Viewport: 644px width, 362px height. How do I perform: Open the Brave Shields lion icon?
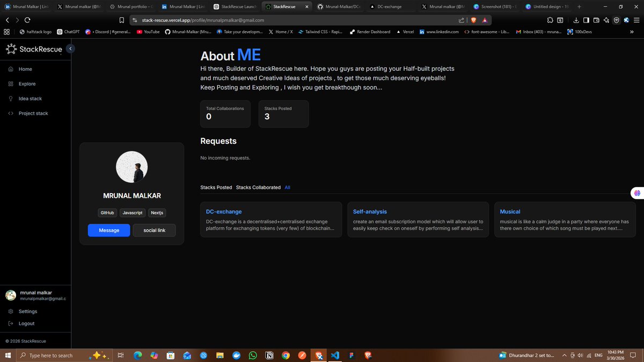[473, 20]
